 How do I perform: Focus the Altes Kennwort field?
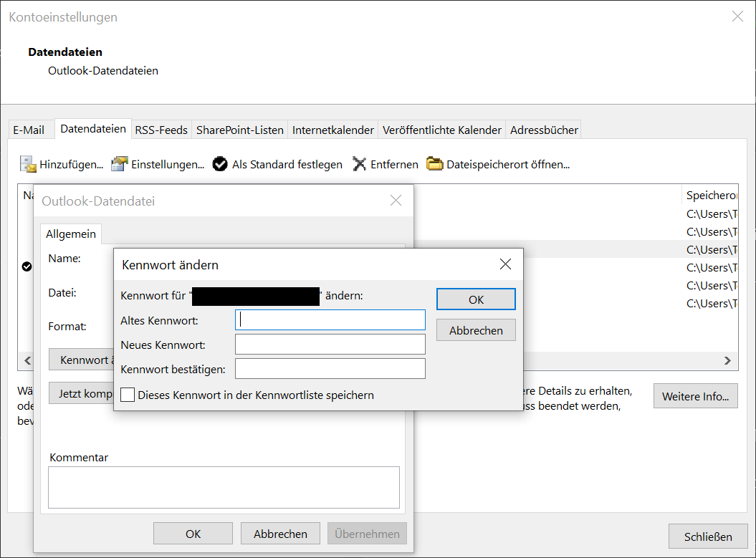[330, 320]
